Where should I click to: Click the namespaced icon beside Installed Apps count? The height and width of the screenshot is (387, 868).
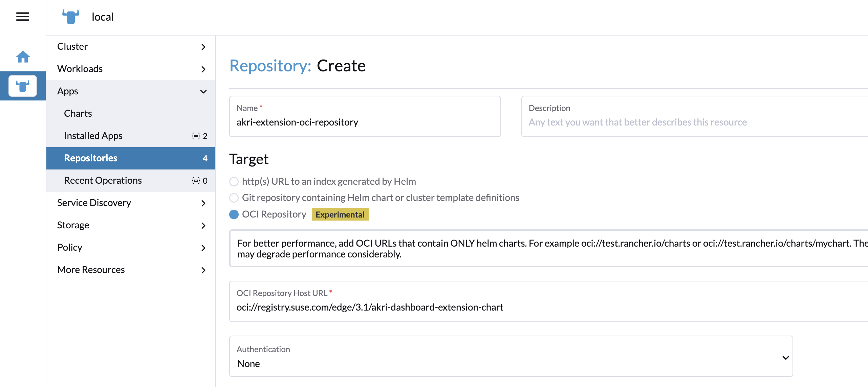point(196,136)
